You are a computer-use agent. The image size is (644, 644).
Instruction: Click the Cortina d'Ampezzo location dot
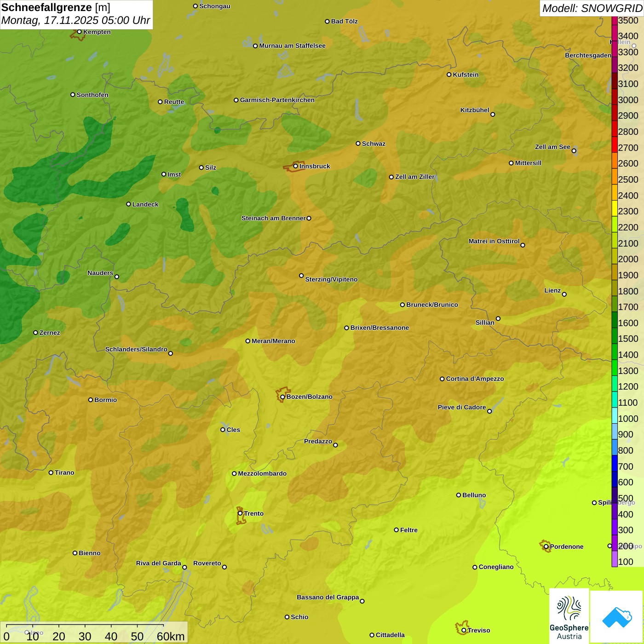coord(442,379)
